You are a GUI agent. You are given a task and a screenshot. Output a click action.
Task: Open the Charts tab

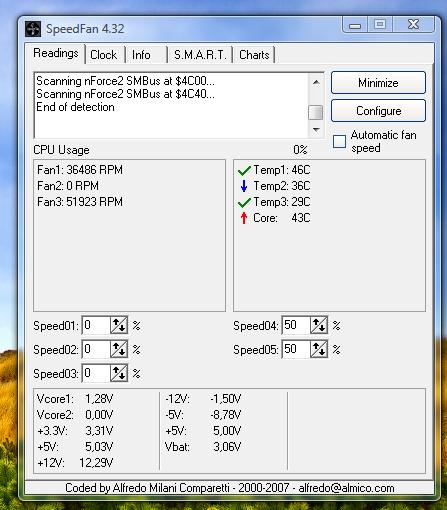pyautogui.click(x=254, y=55)
